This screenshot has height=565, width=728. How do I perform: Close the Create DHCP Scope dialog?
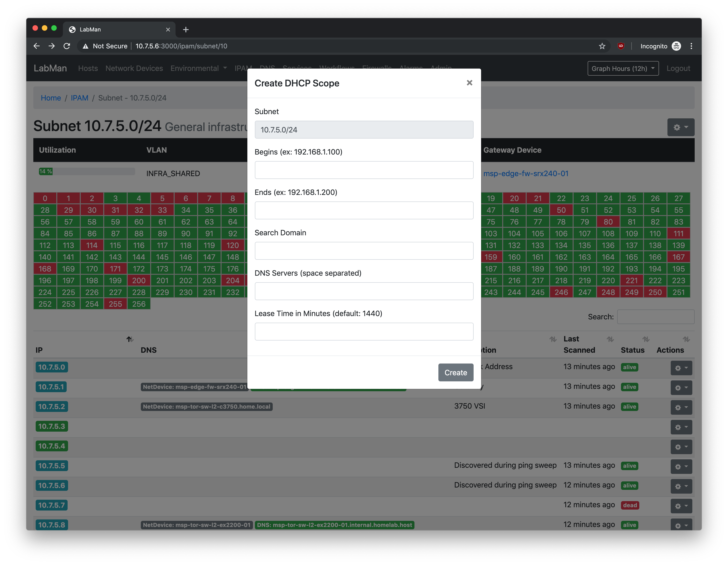tap(469, 83)
